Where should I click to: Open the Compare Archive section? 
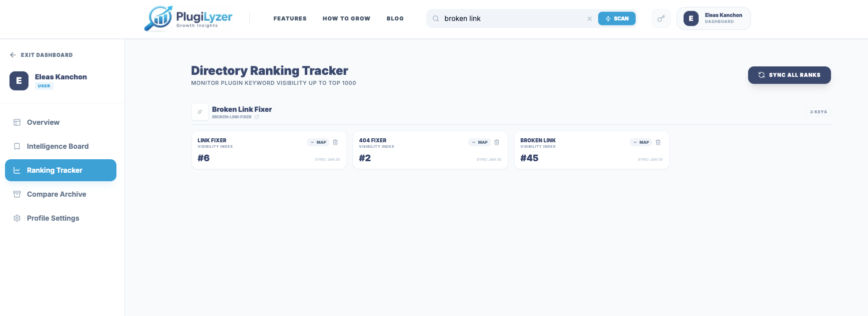tap(60, 194)
